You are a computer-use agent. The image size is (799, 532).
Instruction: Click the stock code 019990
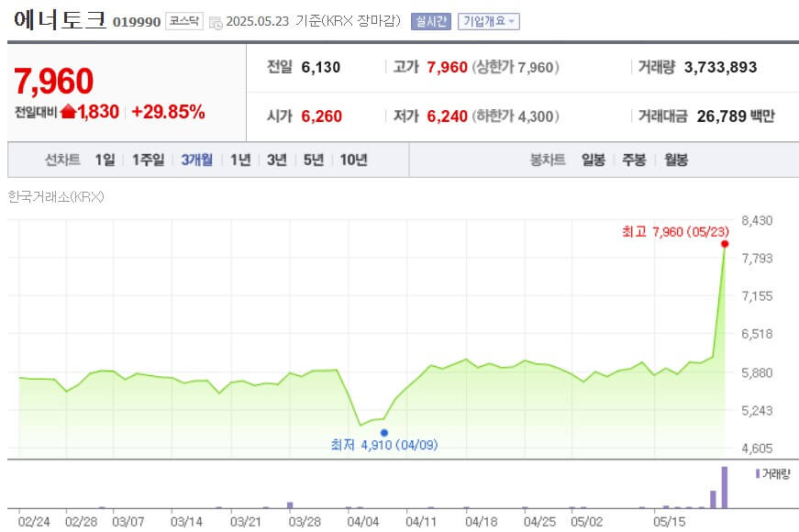coord(137,22)
